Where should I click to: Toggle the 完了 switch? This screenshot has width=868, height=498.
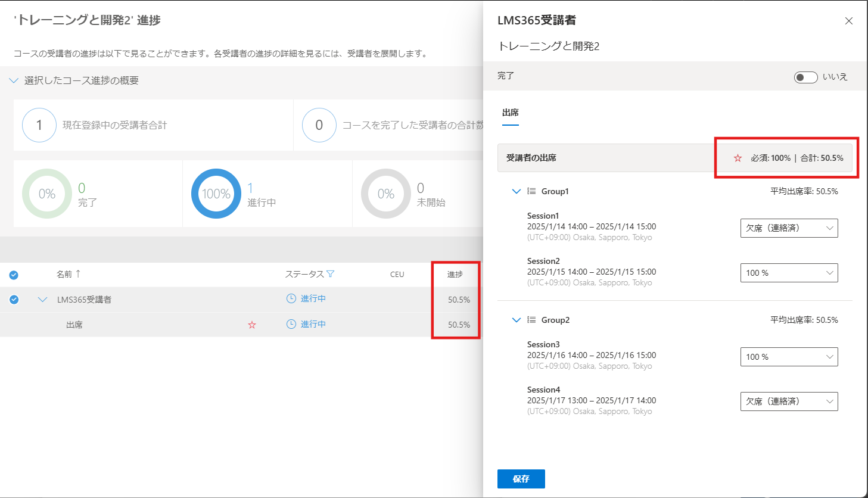click(x=805, y=77)
